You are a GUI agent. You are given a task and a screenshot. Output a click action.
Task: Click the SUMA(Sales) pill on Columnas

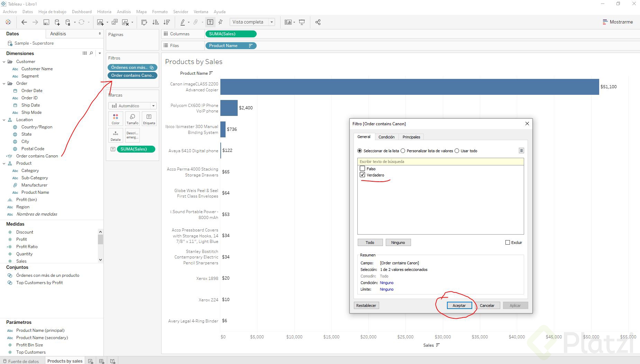tap(231, 34)
